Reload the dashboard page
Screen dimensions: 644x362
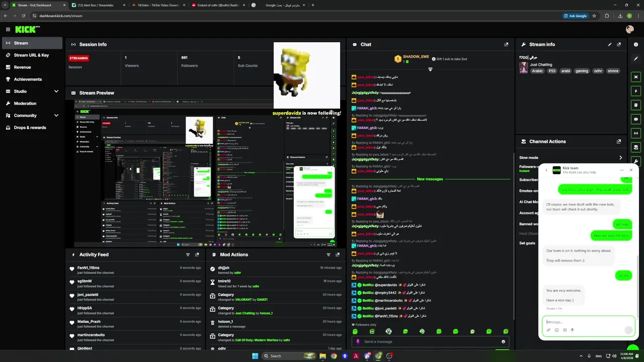click(23, 16)
